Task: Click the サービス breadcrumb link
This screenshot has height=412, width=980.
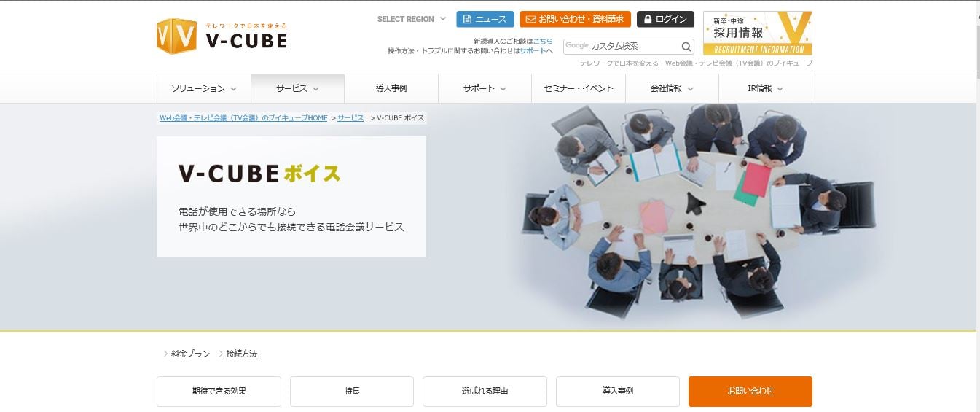Action: [x=350, y=117]
